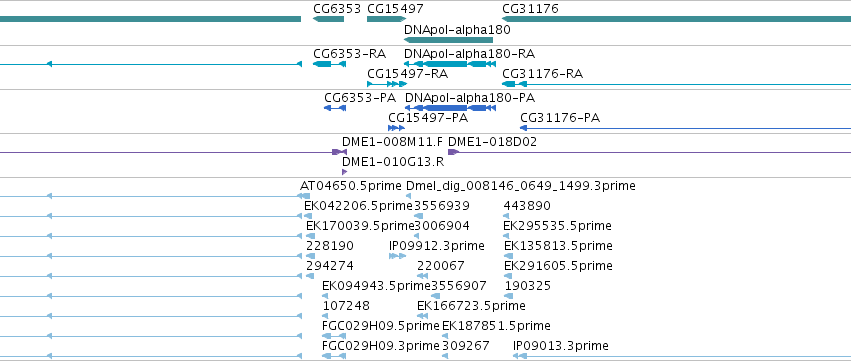
Task: Select the AT04650.5prime EST feature
Action: pos(305,196)
